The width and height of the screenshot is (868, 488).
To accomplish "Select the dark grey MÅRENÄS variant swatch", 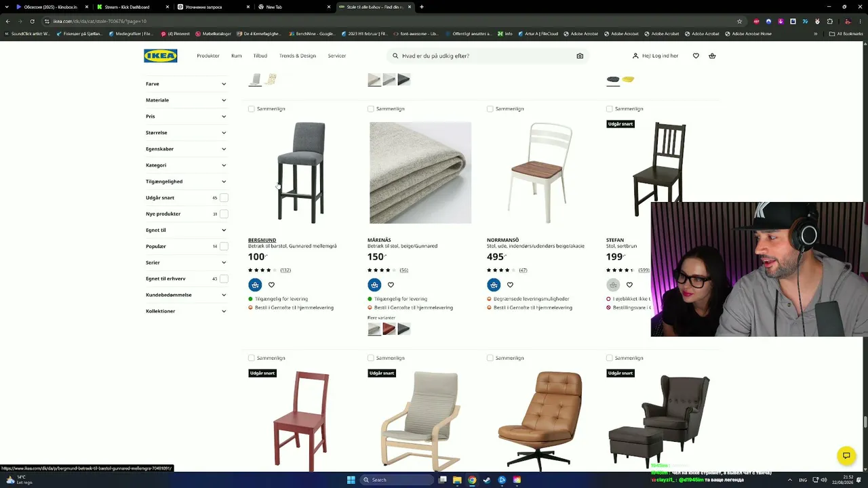I will [403, 329].
